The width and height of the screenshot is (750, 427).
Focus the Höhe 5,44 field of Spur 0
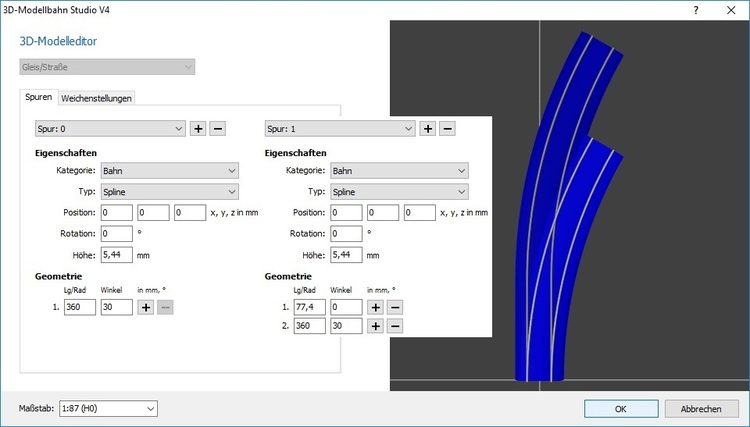pos(117,255)
